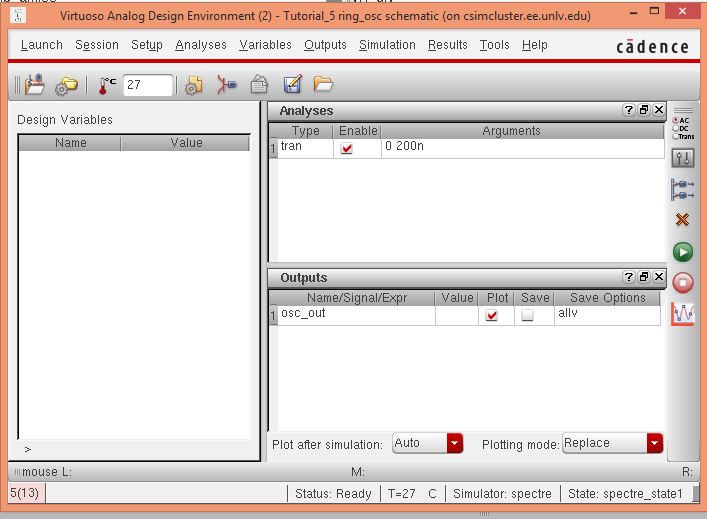Click the Outputs panel help question mark

[629, 277]
